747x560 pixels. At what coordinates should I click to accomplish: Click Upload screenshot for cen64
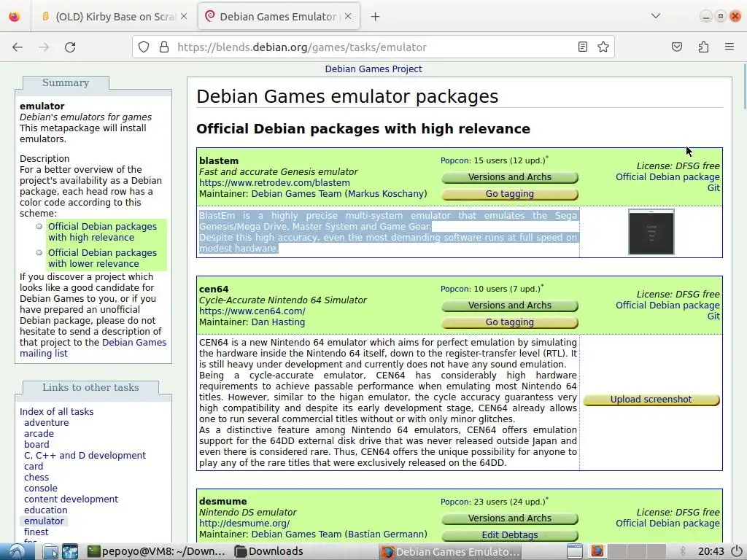(651, 400)
